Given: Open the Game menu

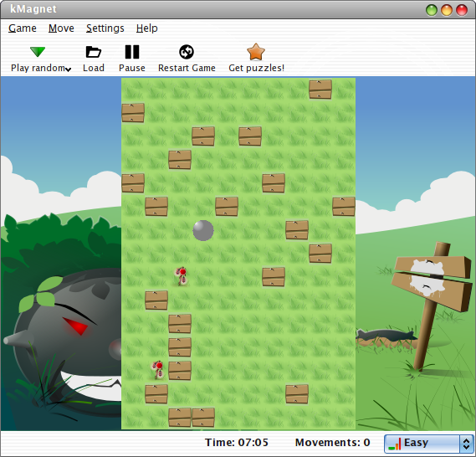Looking at the screenshot, I should pos(23,28).
